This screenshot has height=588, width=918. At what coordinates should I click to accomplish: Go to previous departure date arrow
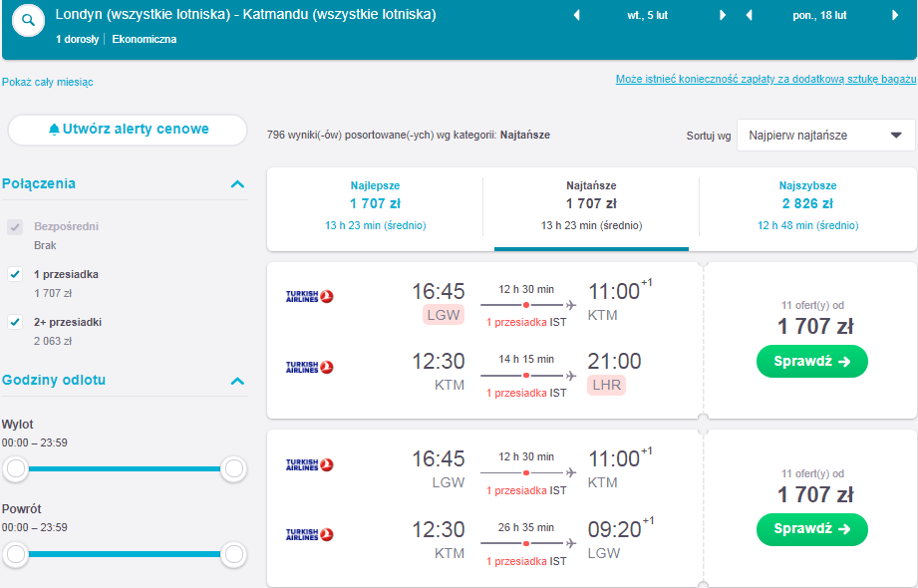click(x=577, y=15)
